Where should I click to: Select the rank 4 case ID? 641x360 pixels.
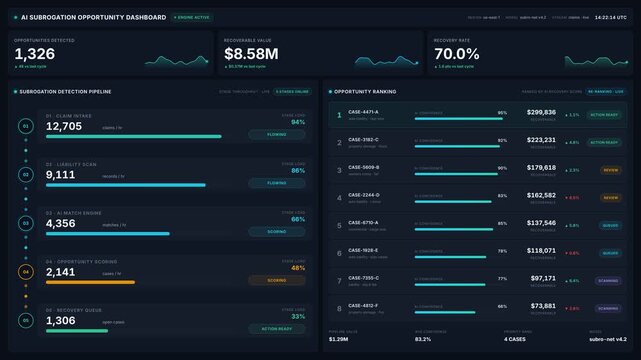coord(363,195)
